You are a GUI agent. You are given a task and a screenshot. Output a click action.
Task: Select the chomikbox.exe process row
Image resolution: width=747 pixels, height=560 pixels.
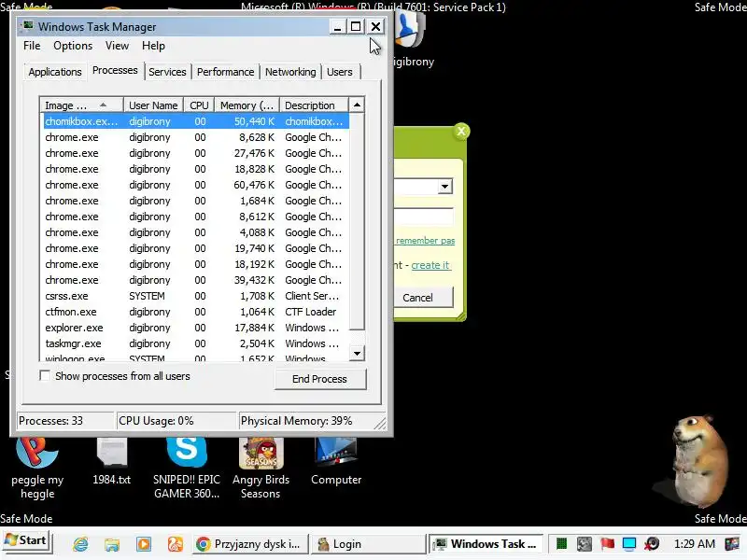coord(196,121)
